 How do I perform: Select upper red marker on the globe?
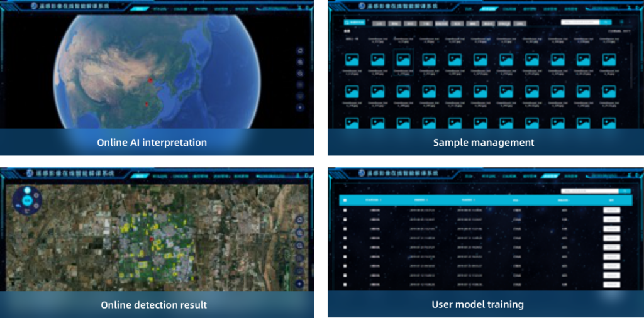pos(150,80)
